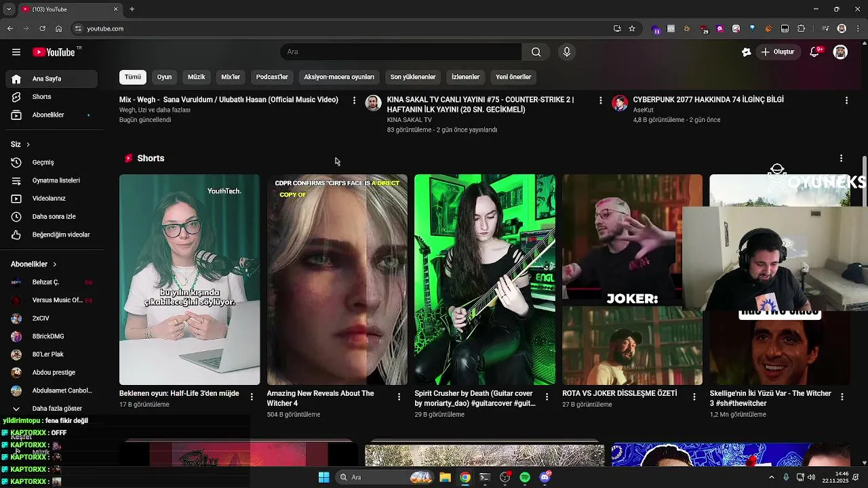The height and width of the screenshot is (488, 868).
Task: Go to Abonelikler in the sidebar
Action: coord(51,115)
